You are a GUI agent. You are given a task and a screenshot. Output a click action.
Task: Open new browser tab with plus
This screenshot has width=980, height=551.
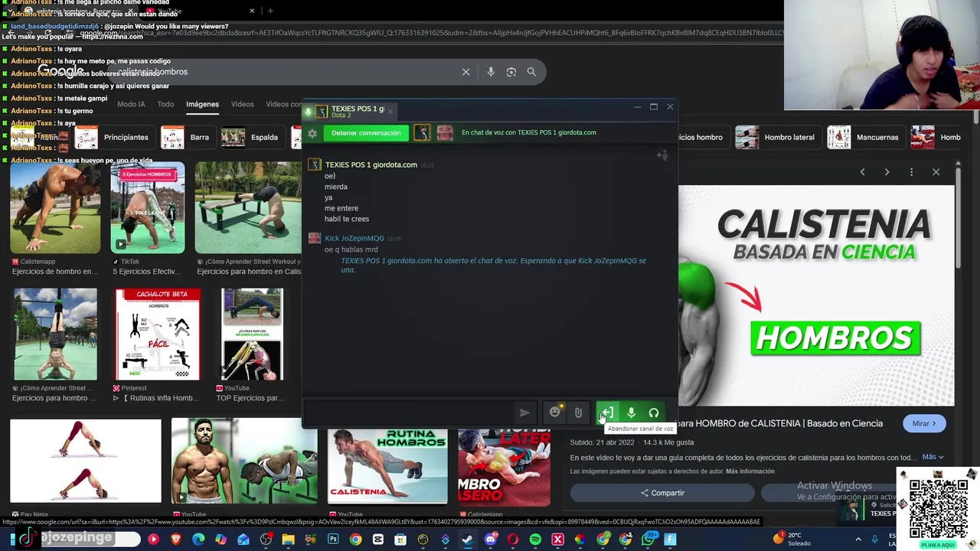point(270,11)
